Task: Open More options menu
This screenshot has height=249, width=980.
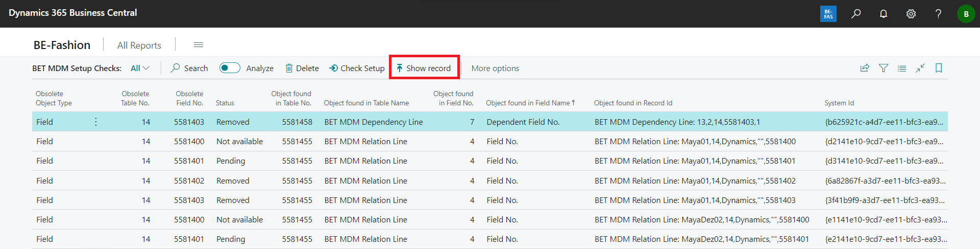Action: pos(495,68)
